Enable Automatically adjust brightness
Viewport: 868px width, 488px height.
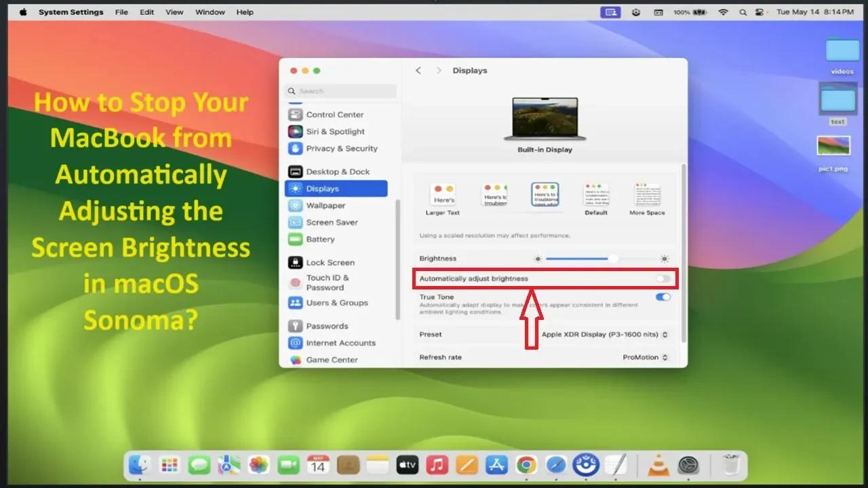[663, 278]
